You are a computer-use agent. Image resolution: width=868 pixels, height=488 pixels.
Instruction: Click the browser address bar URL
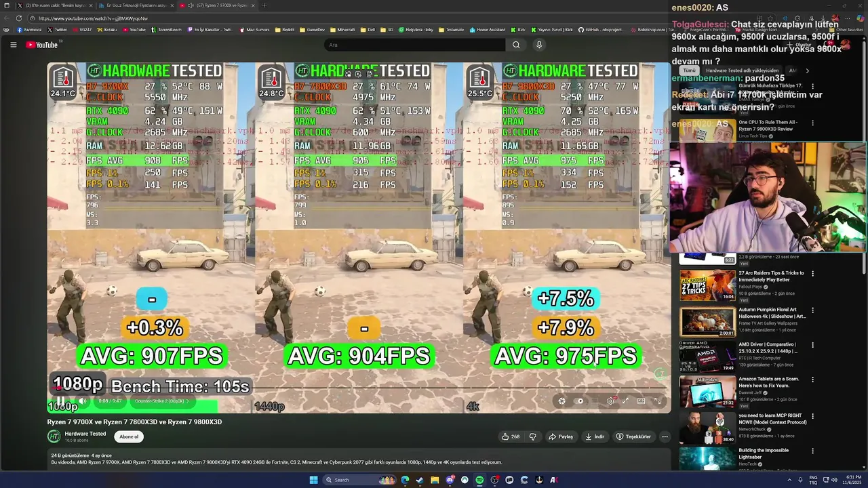pos(93,18)
